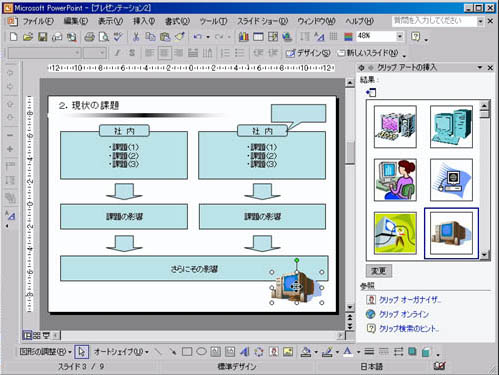Toggle the italic formatting button
This screenshot has height=375, width=499.
117,53
